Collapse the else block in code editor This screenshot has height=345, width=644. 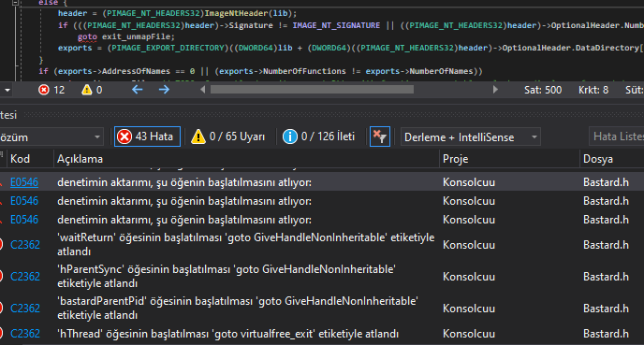[15, 2]
